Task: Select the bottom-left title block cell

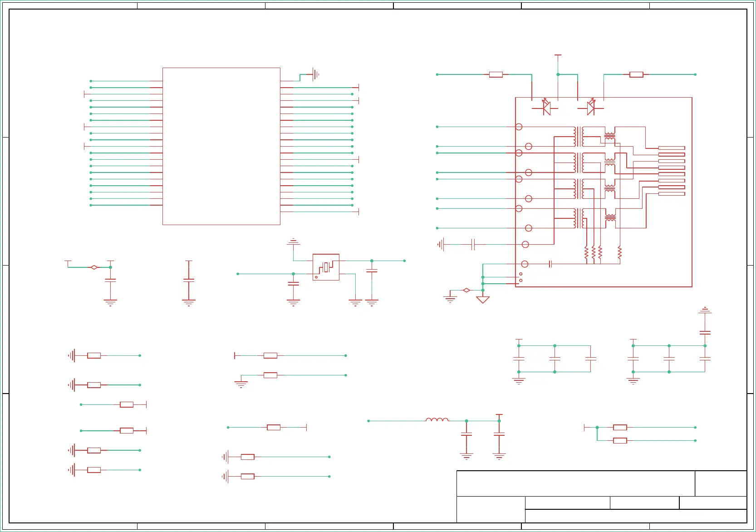Action: [491, 509]
